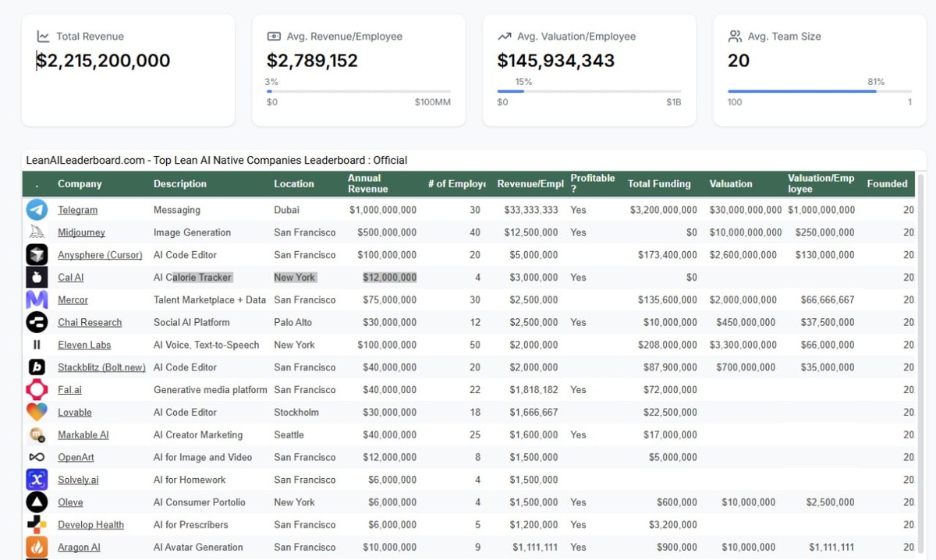
Task: Click the Company column header
Action: pos(80,184)
